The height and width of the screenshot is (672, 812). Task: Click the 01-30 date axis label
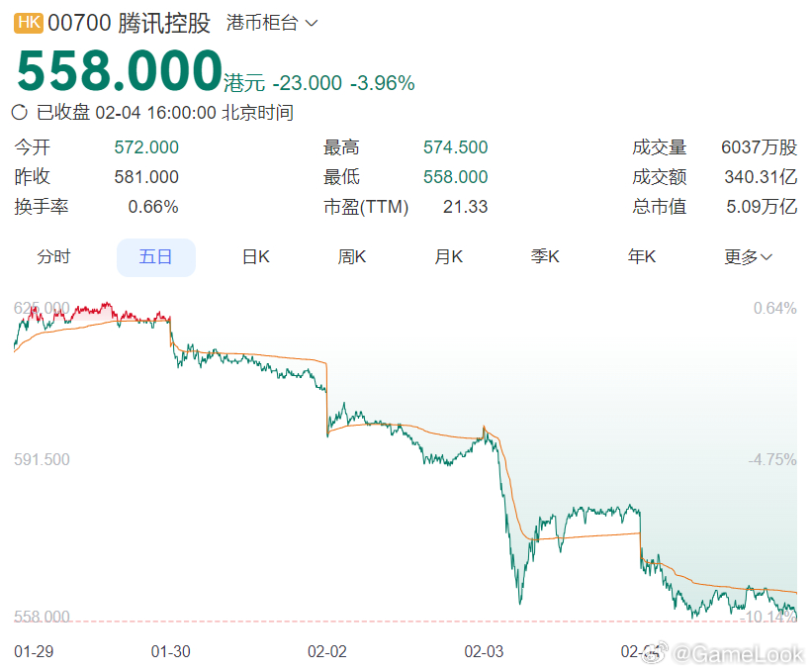coord(170,651)
